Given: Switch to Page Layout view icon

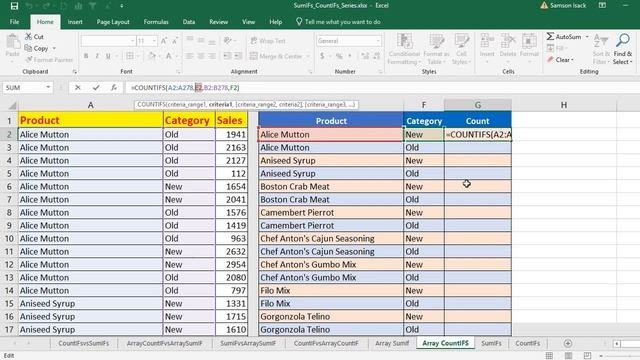Looking at the screenshot, I should [x=568, y=356].
